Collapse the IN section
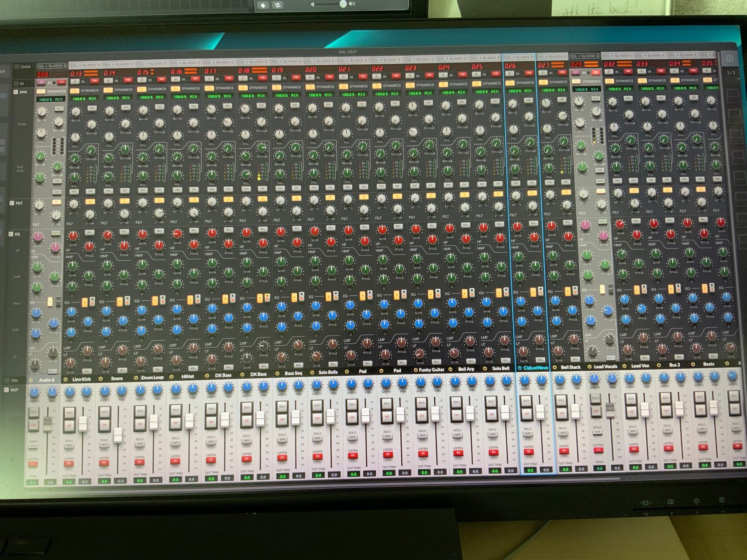 (x=16, y=83)
